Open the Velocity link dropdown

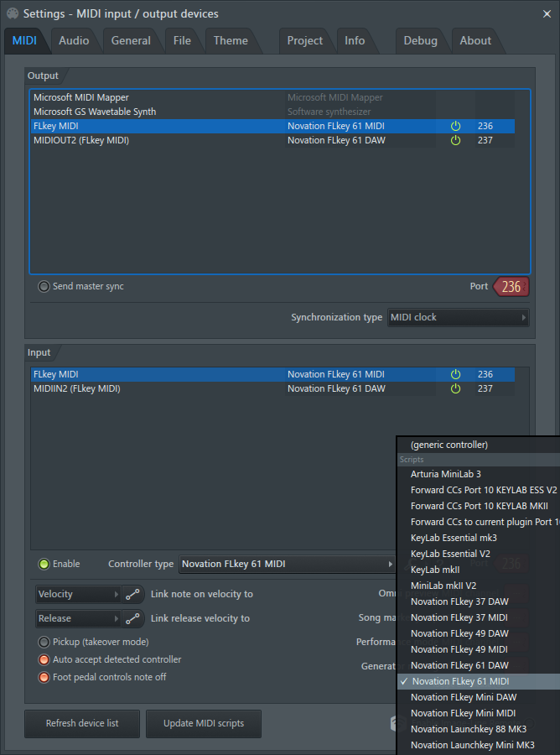[77, 594]
